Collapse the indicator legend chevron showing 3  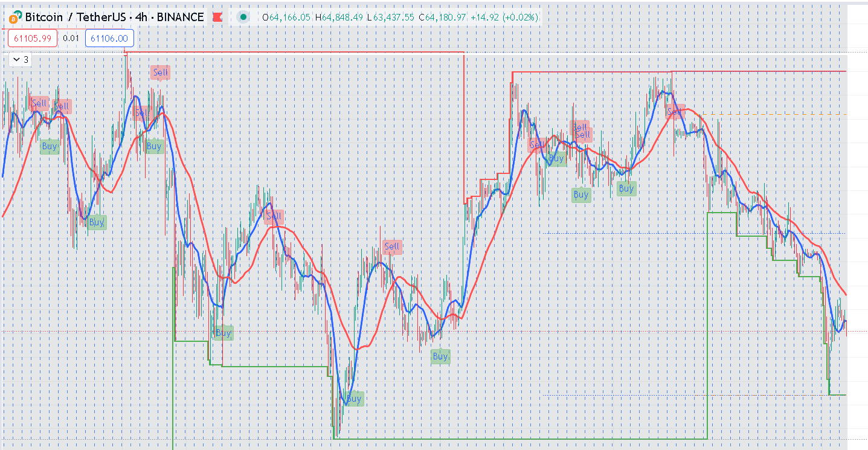[x=20, y=59]
